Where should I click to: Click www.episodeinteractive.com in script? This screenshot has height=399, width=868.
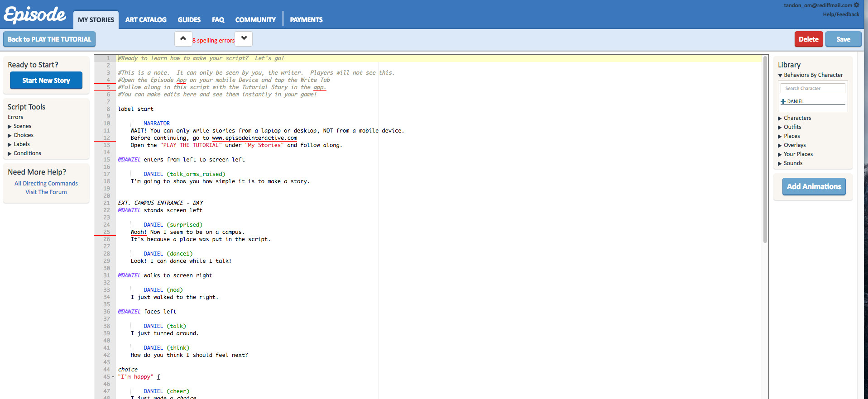pyautogui.click(x=254, y=138)
